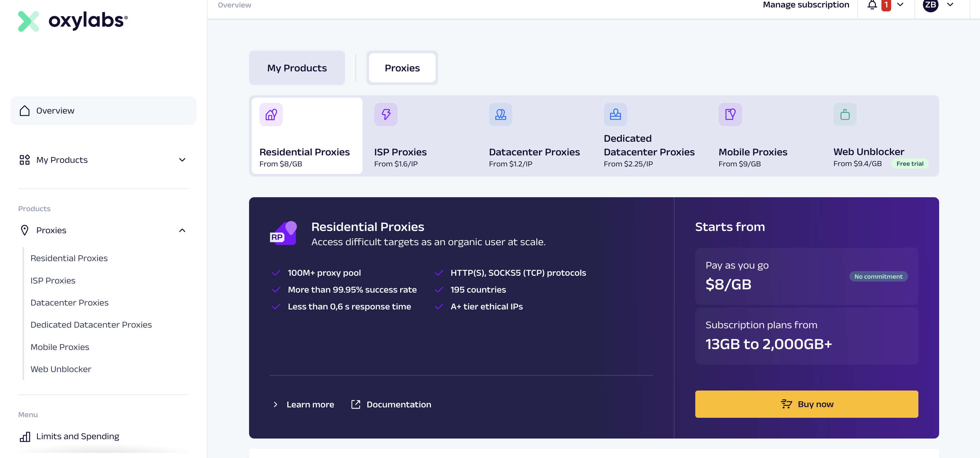This screenshot has height=458, width=980.
Task: Switch to the Proxies tab
Action: tap(402, 68)
